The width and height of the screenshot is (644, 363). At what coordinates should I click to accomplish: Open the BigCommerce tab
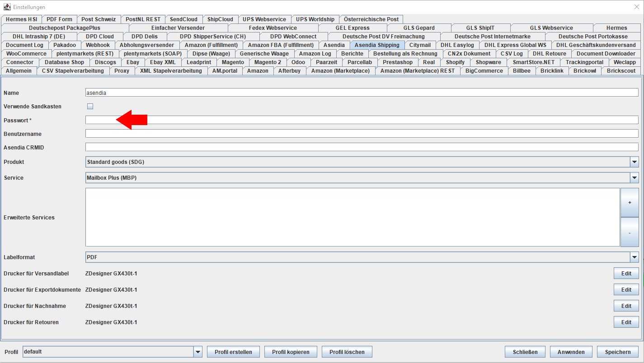click(x=484, y=71)
